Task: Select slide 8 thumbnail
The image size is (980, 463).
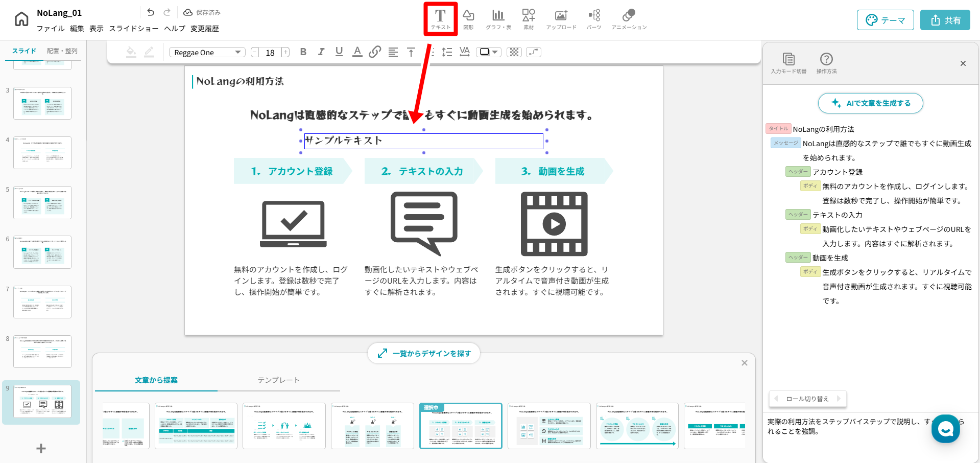Action: click(42, 352)
